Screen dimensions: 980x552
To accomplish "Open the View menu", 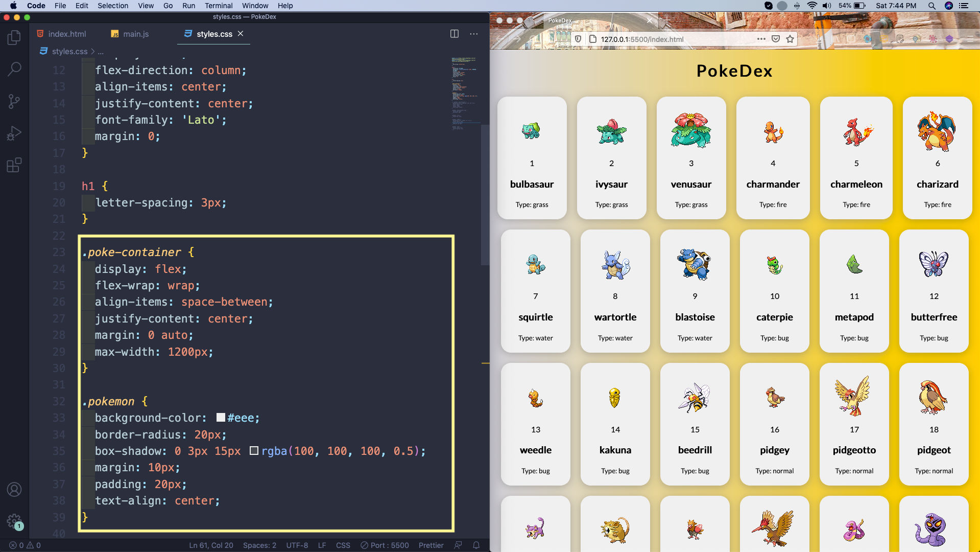I will pyautogui.click(x=146, y=6).
